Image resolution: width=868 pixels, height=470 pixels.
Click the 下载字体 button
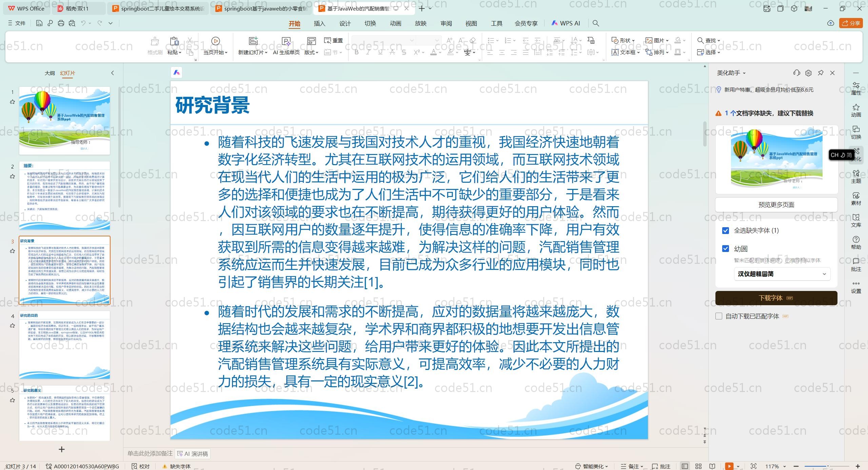(x=776, y=298)
